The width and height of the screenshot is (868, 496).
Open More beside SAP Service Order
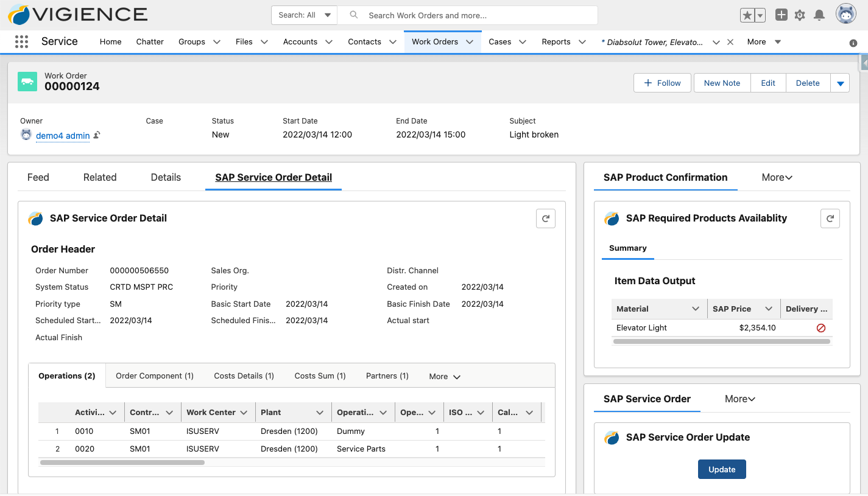(740, 399)
